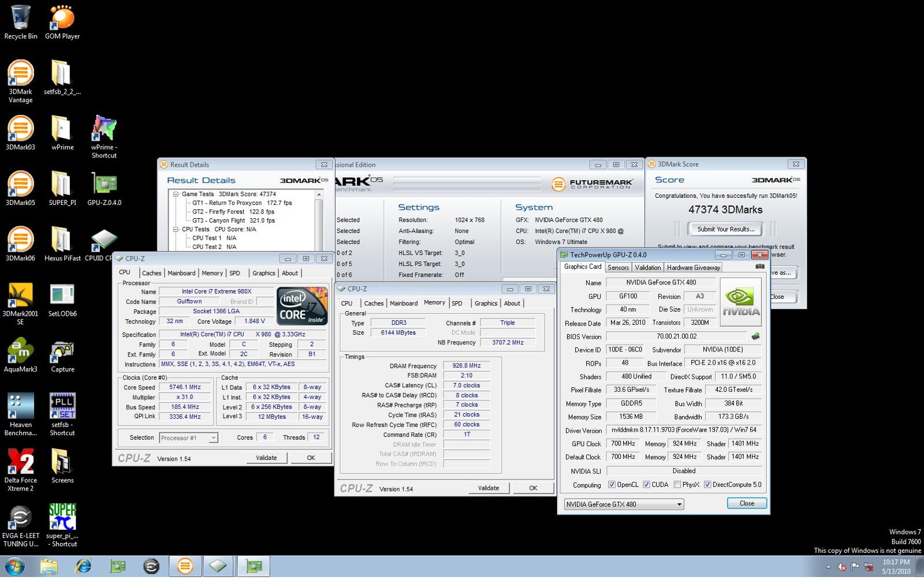The width and height of the screenshot is (924, 588).
Task: Toggle the OpenCL checkbox in GPU-Z
Action: pos(612,485)
